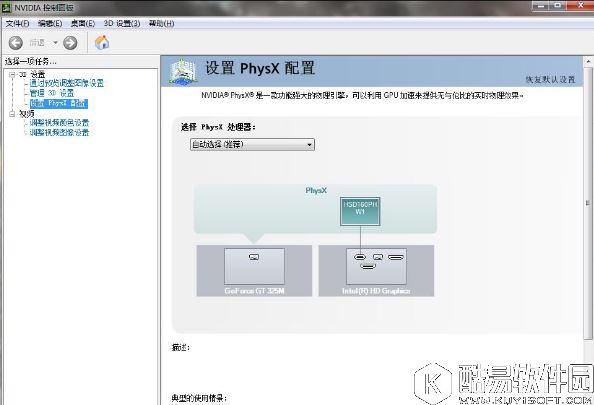Click the 恢复默认设置 link
This screenshot has height=405, width=594.
coord(550,80)
